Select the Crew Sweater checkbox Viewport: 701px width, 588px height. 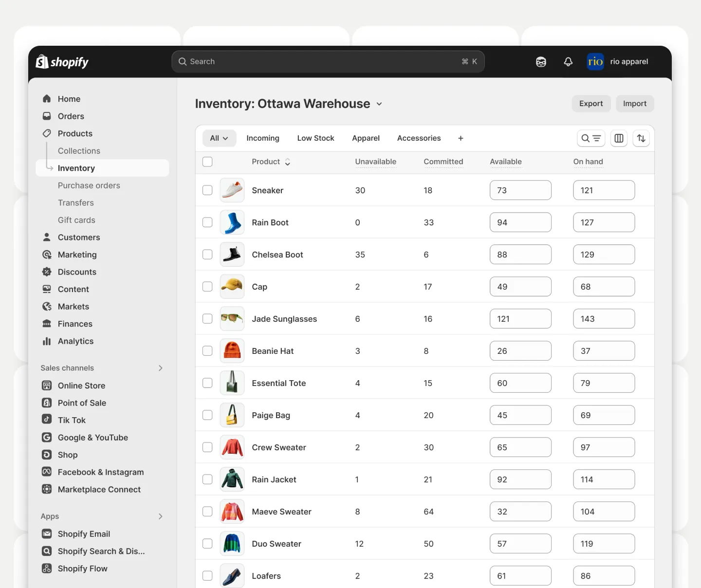point(207,447)
